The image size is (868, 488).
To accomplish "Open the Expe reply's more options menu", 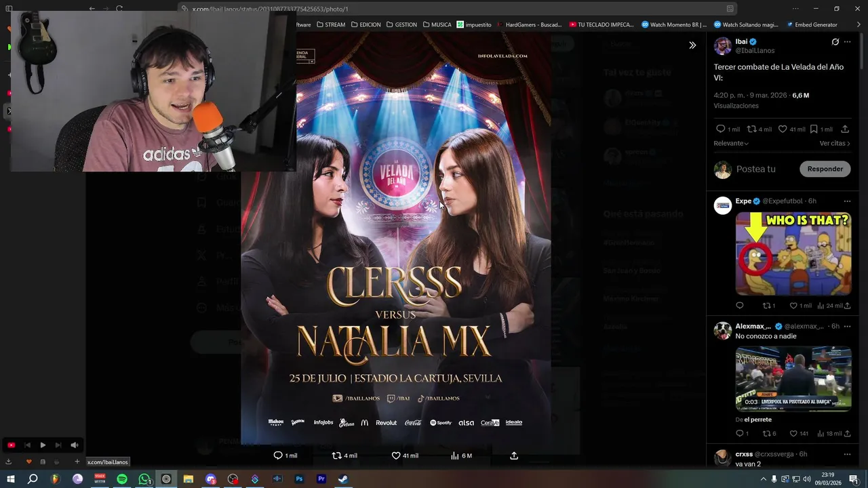I will click(847, 201).
